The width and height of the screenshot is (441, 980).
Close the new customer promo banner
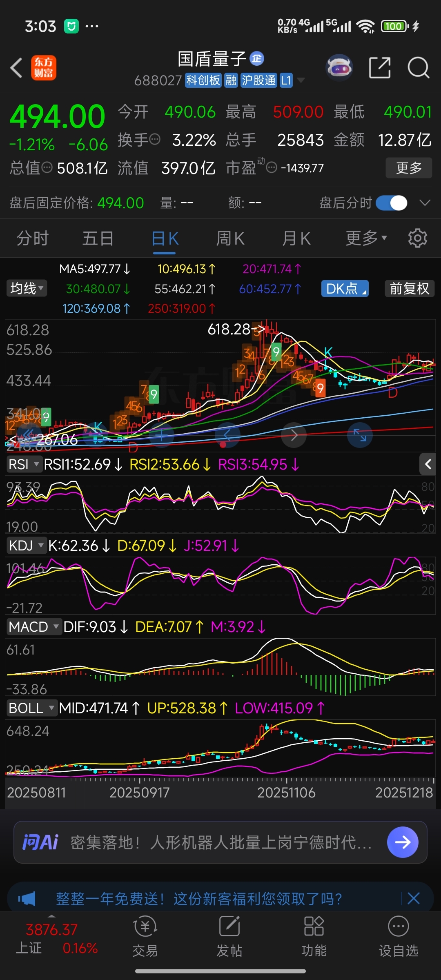pos(414,898)
